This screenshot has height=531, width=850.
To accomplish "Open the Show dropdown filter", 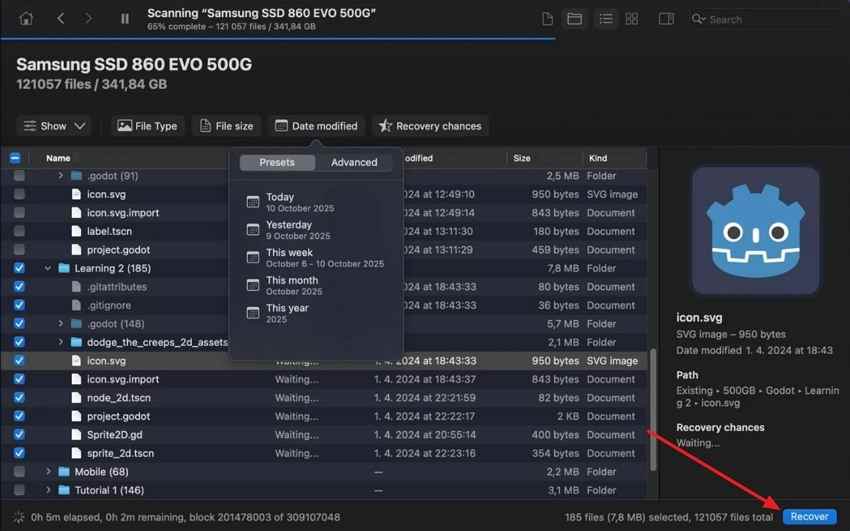I will click(x=54, y=126).
